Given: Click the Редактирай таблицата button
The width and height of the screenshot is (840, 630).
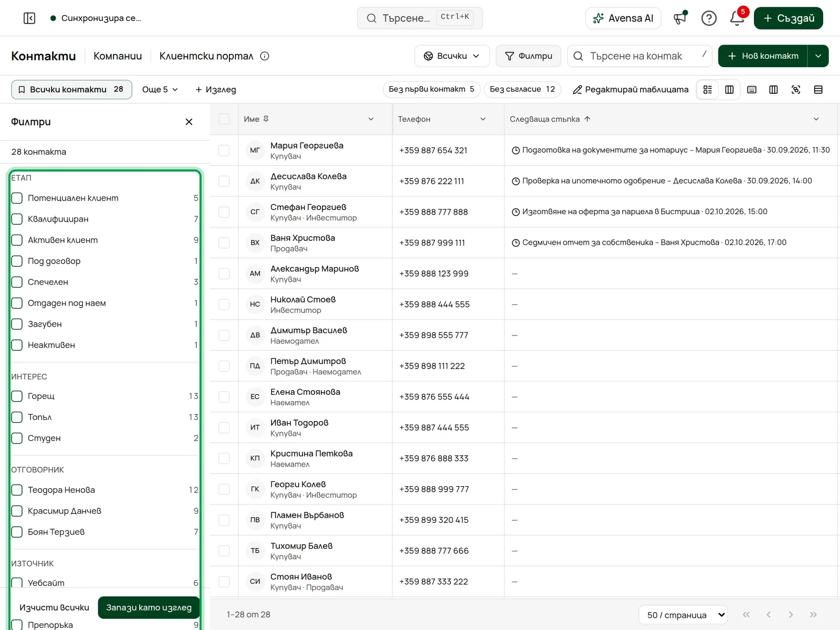Looking at the screenshot, I should tap(631, 90).
